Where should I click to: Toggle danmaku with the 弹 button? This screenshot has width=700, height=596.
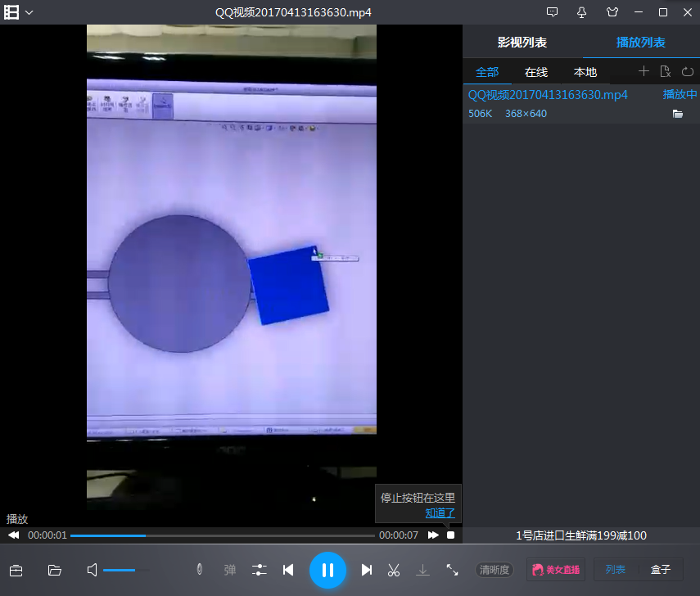[x=230, y=570]
